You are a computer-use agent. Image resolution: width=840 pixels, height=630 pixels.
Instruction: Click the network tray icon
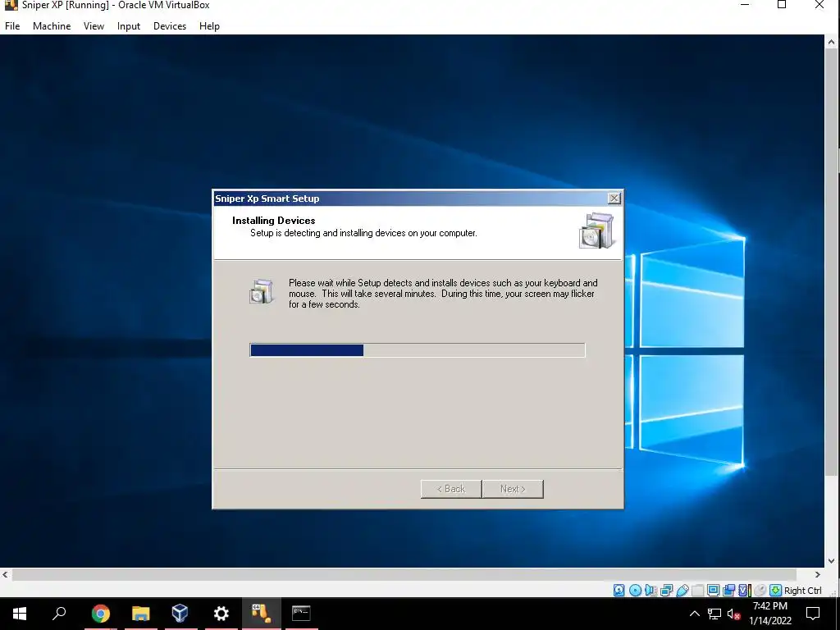point(714,614)
